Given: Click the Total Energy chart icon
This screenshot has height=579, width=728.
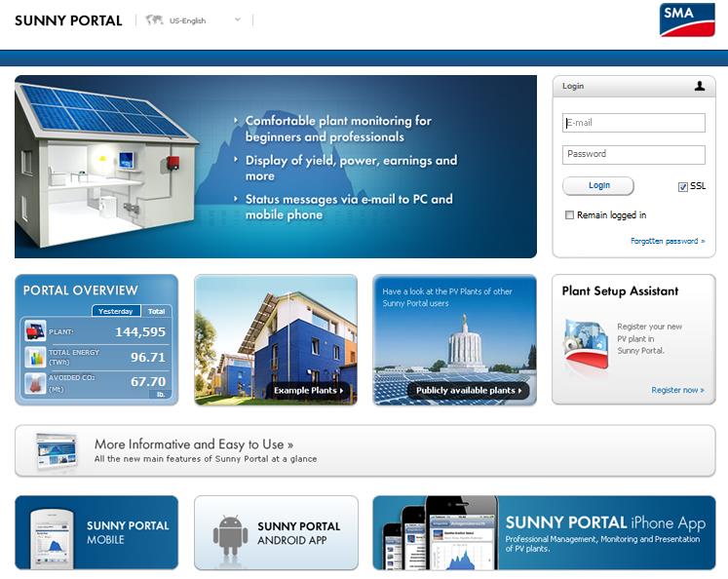Looking at the screenshot, I should 35,357.
